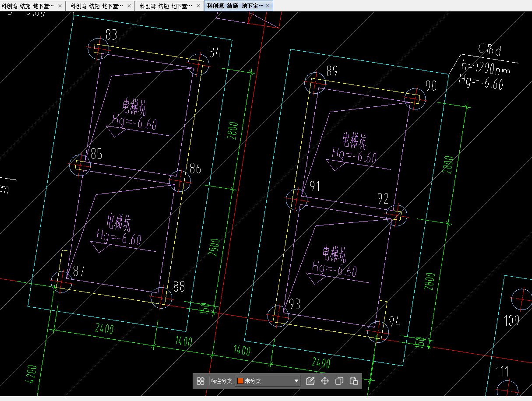Click the 电梯坑 label between piles 91 and 93

(x=334, y=253)
